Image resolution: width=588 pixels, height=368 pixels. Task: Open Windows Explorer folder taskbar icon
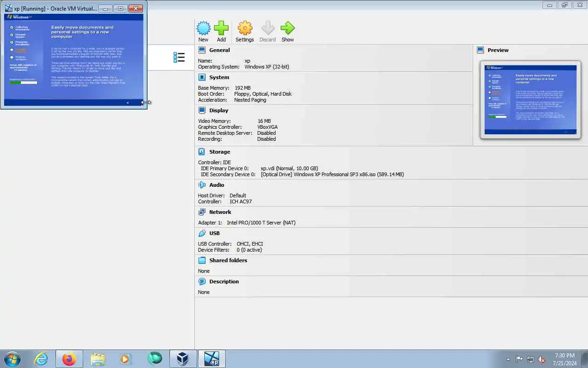click(98, 359)
